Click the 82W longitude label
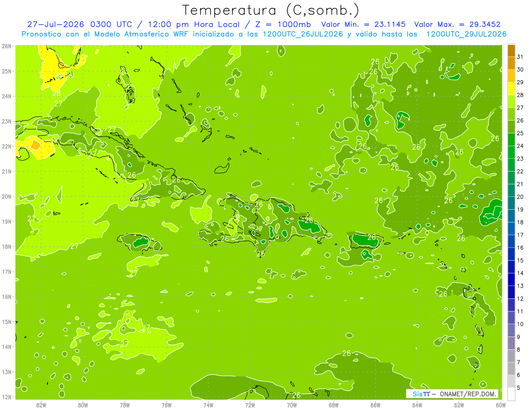The width and height of the screenshot is (532, 411). 41,405
